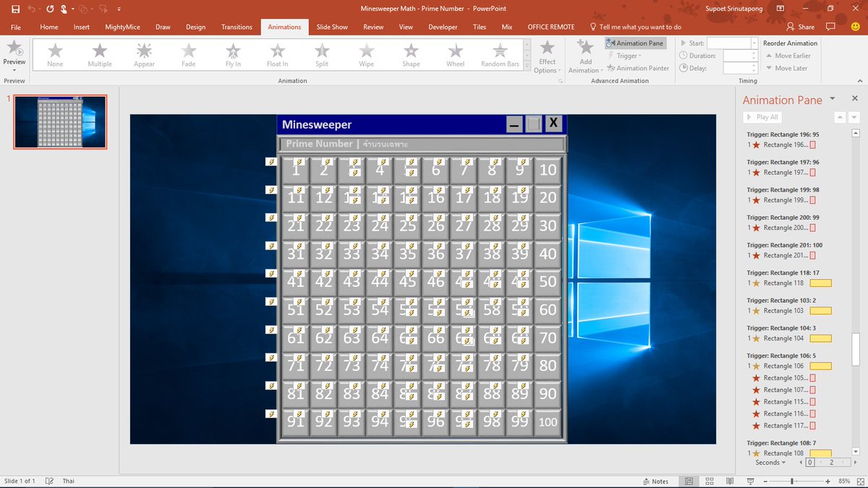The image size is (868, 488).
Task: Apply the Split animation
Action: 322,55
